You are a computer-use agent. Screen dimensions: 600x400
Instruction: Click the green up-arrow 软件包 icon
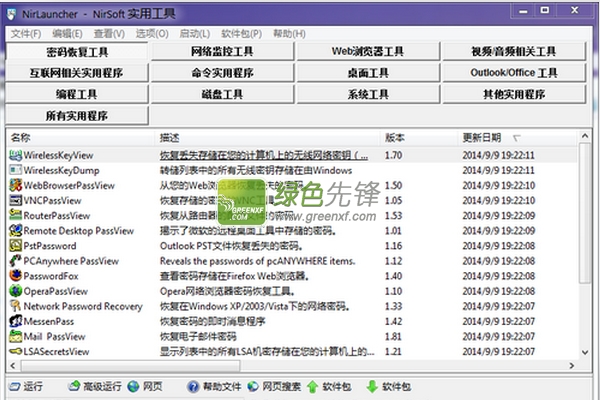(x=312, y=387)
